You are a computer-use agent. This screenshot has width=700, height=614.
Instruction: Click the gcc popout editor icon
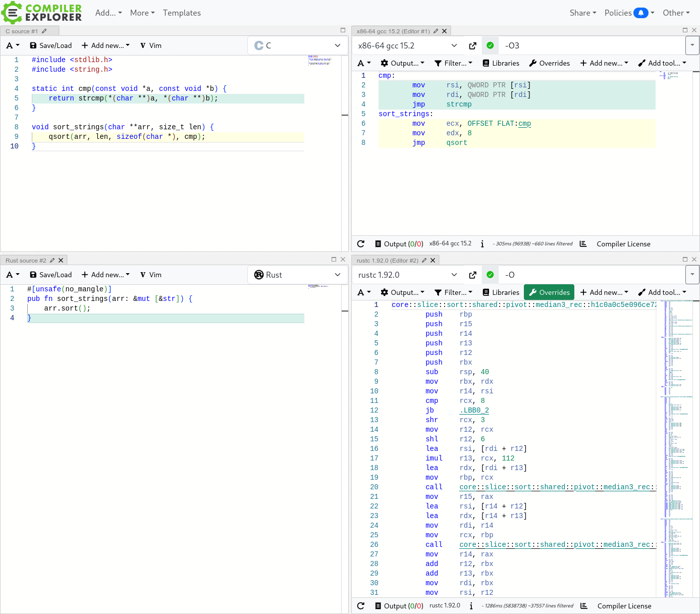(472, 46)
